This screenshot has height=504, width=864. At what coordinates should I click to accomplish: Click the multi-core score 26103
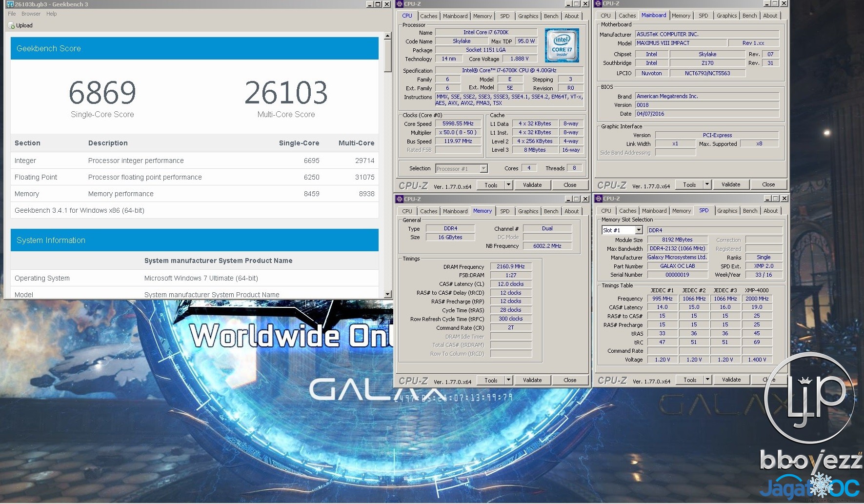pyautogui.click(x=286, y=93)
